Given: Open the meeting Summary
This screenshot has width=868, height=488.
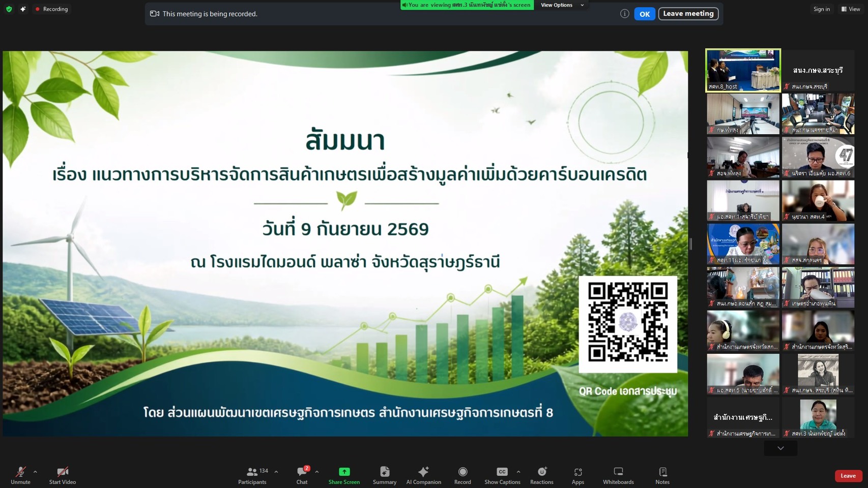Looking at the screenshot, I should [385, 476].
